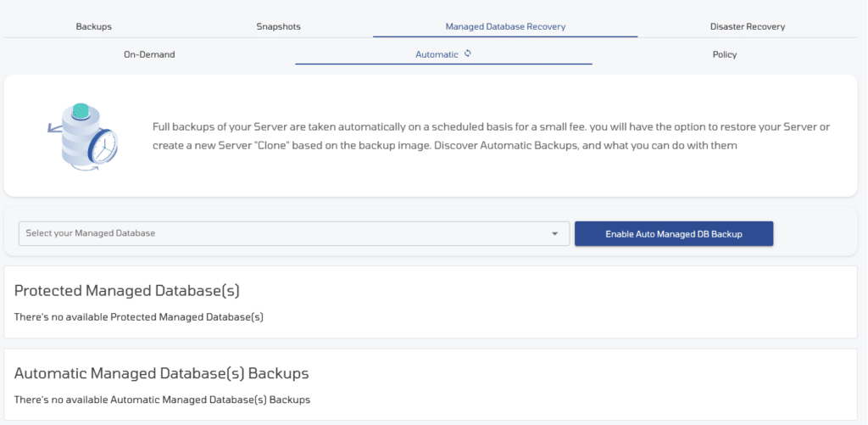Switch to the Snapshots tab
This screenshot has height=425, width=868.
278,26
